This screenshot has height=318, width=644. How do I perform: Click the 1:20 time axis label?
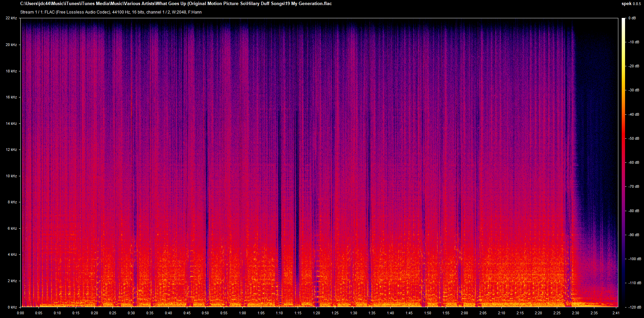316,313
